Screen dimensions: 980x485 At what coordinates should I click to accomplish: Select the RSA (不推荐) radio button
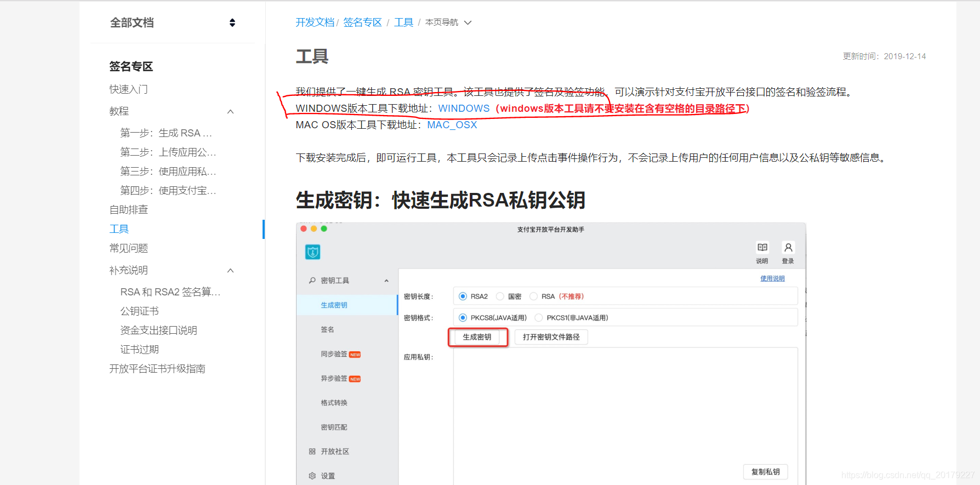coord(533,296)
